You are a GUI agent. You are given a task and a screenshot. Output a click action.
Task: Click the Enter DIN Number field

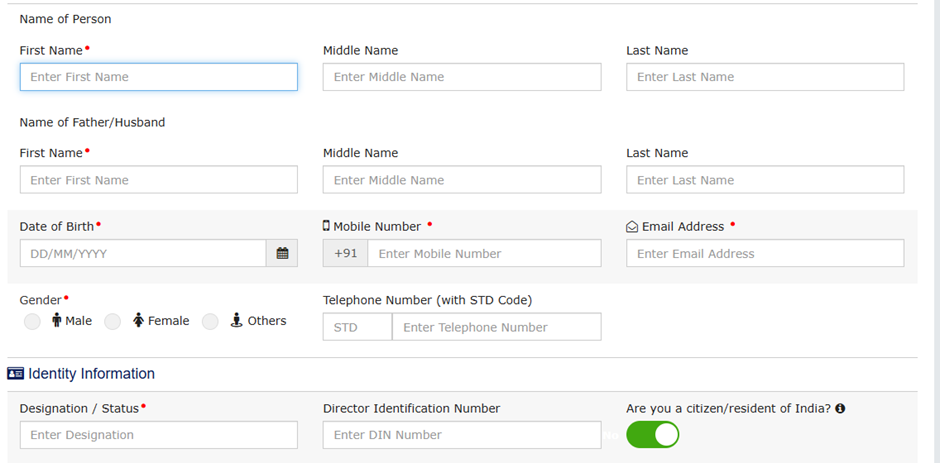461,435
